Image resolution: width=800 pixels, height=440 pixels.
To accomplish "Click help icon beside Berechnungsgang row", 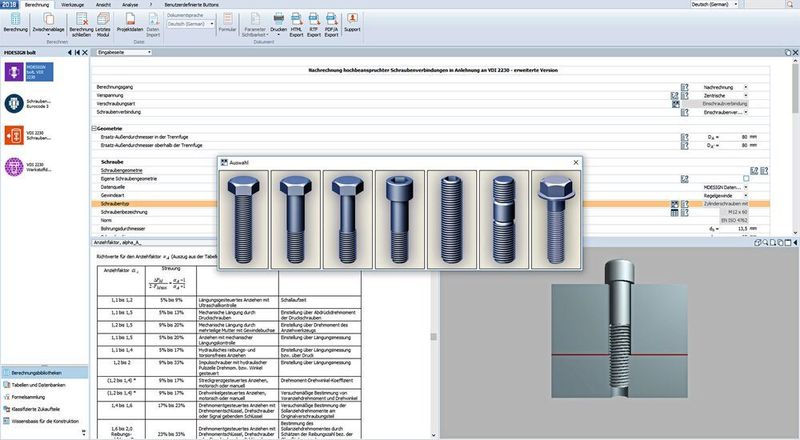I will (x=685, y=87).
